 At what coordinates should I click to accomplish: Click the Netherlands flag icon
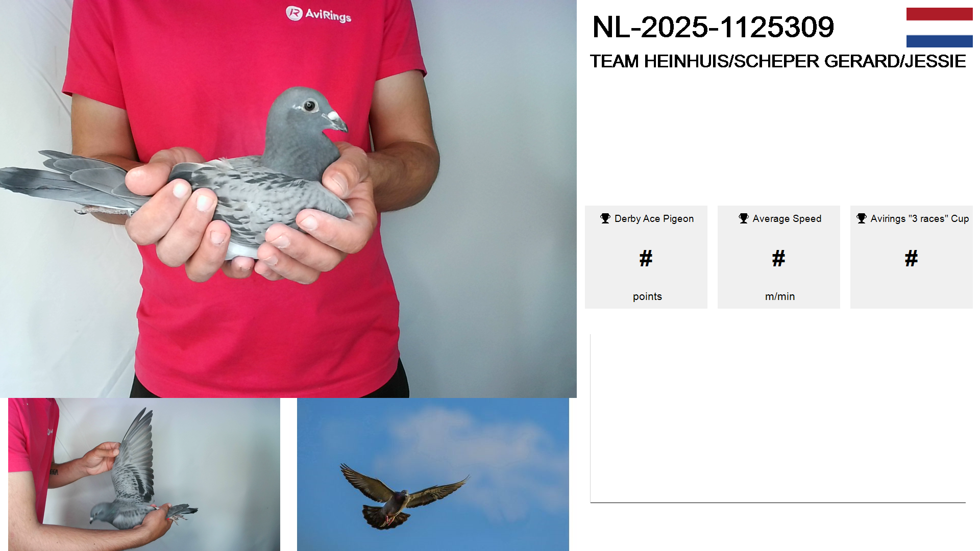[939, 28]
